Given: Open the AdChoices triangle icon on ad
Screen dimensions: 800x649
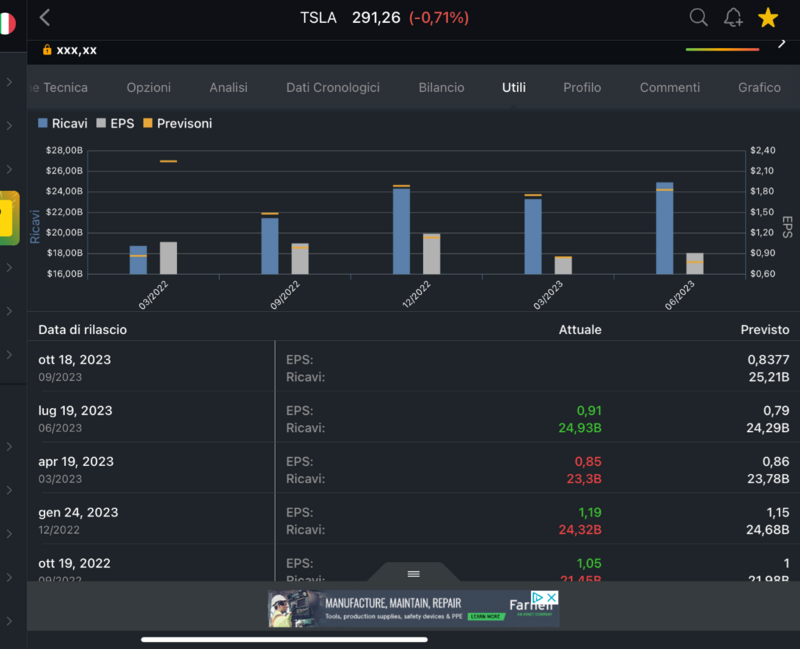Looking at the screenshot, I should coord(537,598).
